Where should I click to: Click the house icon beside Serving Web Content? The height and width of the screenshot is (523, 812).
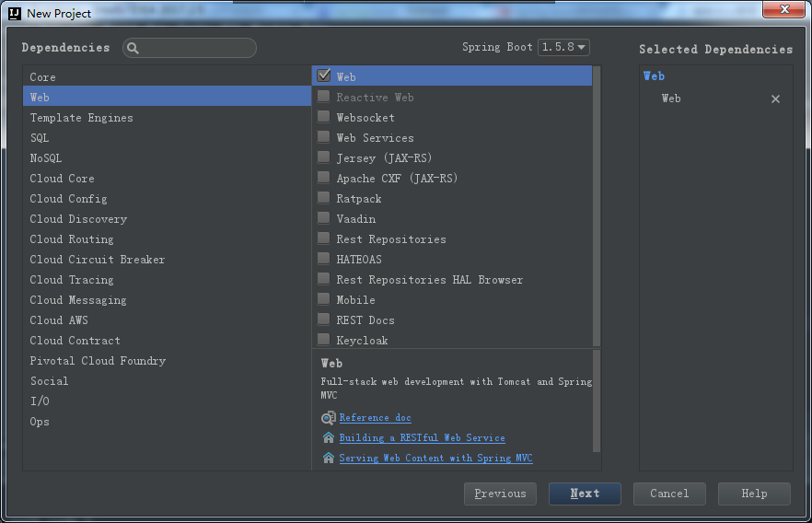tap(329, 459)
